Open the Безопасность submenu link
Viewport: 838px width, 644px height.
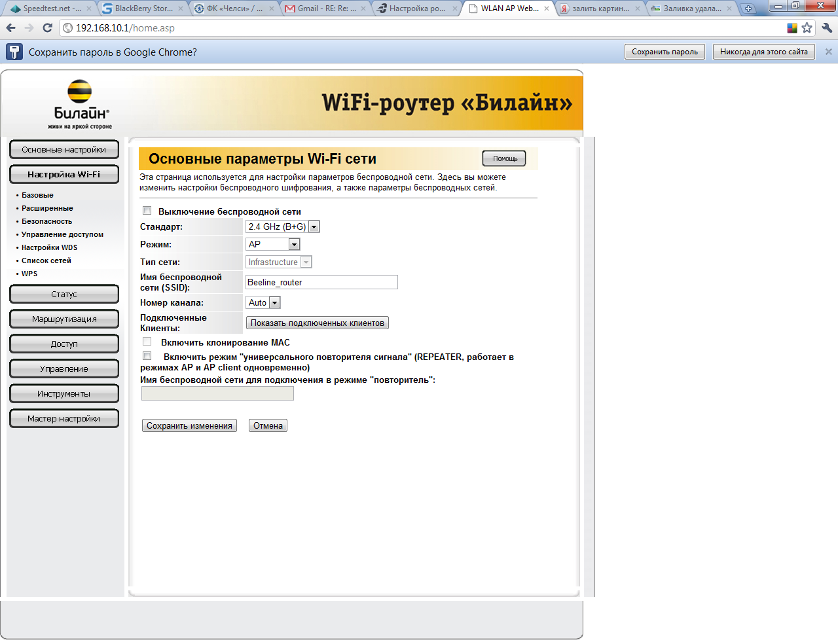[46, 221]
